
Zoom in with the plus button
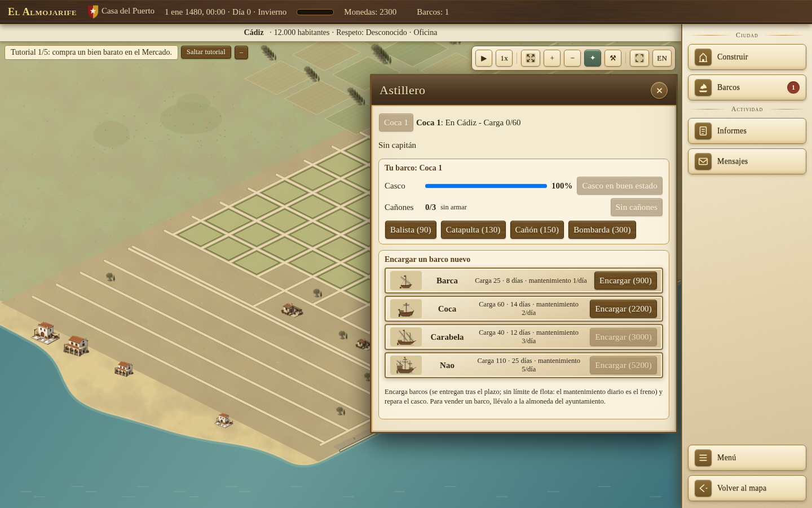(552, 58)
